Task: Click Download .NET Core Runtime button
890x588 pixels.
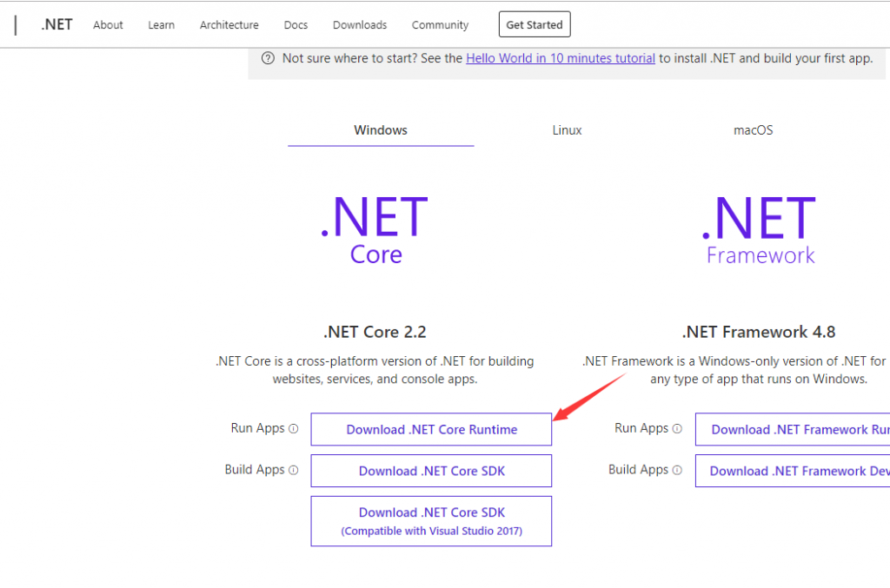Action: coord(431,429)
